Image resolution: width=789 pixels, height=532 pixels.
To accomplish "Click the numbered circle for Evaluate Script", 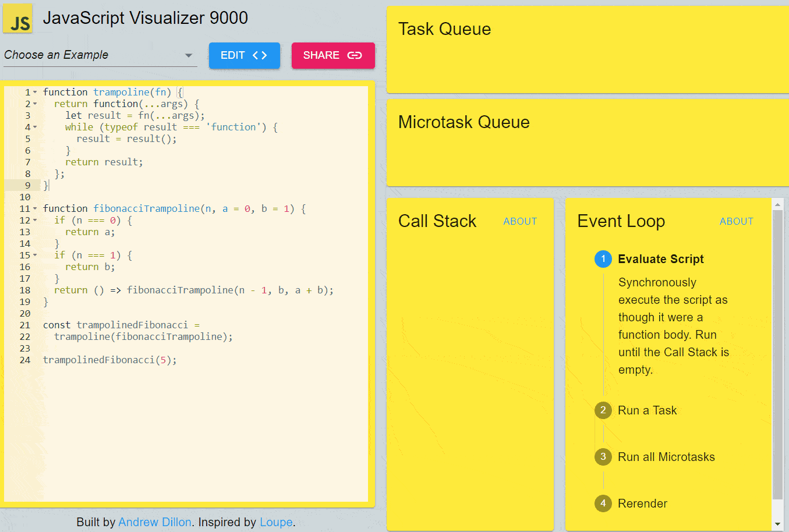I will 603,259.
